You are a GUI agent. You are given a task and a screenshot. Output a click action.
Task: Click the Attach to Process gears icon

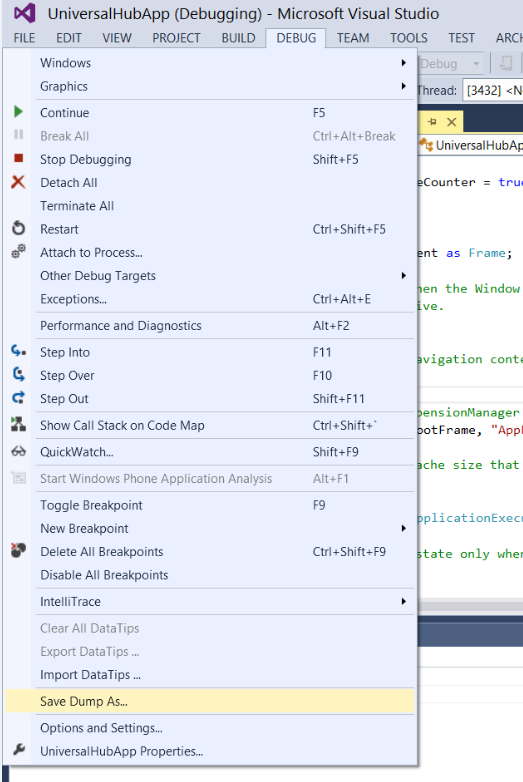click(x=18, y=251)
